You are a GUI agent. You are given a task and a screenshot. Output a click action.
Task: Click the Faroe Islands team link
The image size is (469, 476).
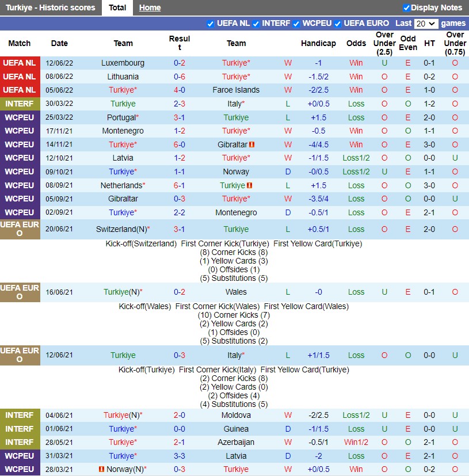click(236, 90)
